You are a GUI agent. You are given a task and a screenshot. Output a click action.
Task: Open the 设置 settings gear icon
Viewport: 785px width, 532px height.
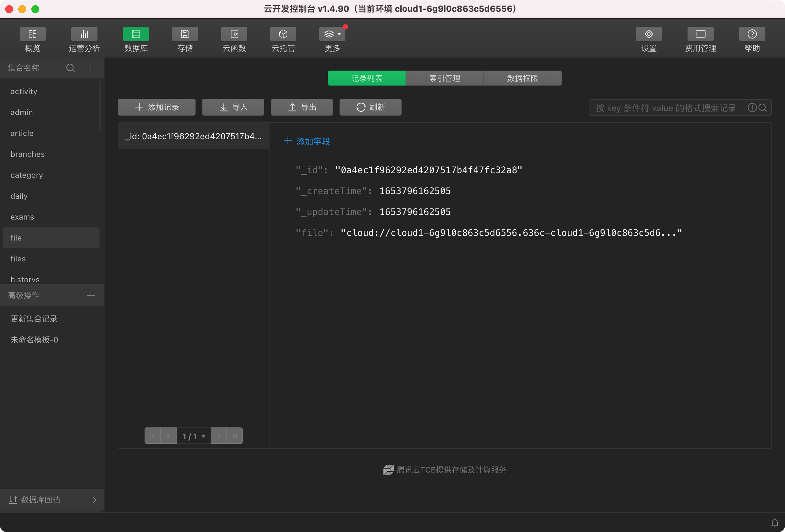649,34
